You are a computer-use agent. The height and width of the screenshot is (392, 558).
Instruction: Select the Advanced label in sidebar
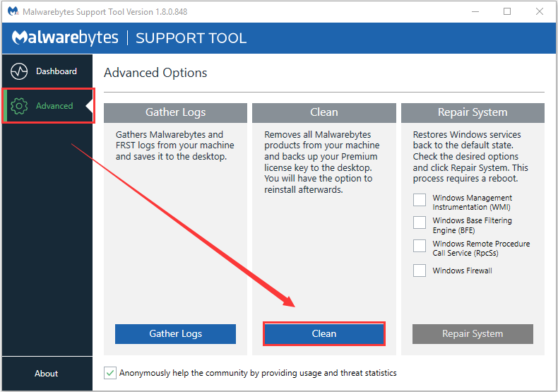click(x=54, y=106)
